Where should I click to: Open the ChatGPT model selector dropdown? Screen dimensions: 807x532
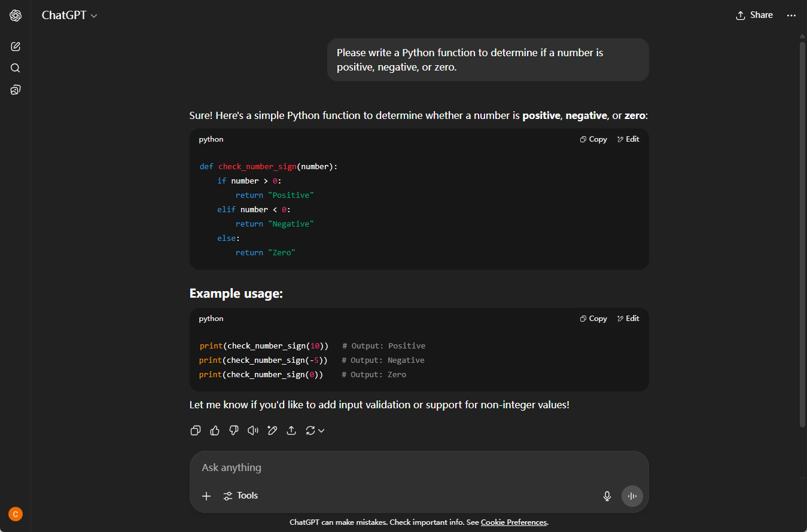pyautogui.click(x=69, y=16)
